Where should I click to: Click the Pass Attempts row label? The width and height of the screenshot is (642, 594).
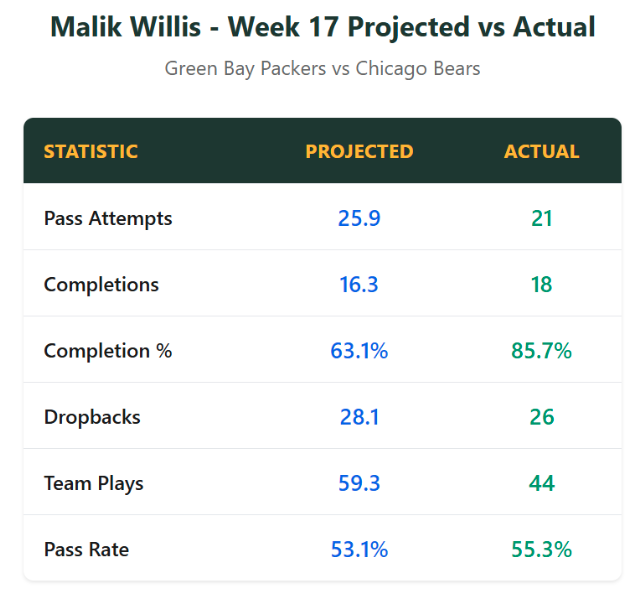108,218
